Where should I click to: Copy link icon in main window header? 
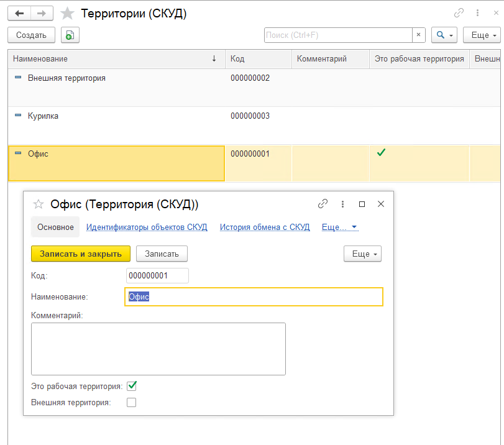point(459,13)
